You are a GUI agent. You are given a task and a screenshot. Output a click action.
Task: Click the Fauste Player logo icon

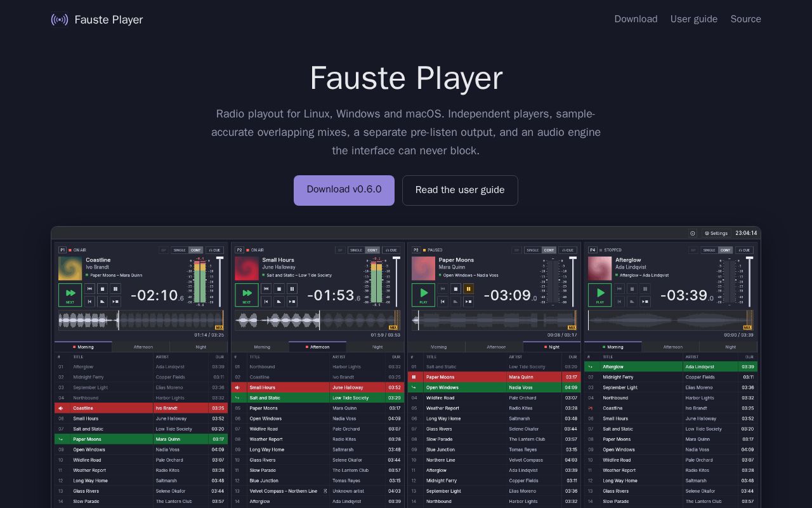59,20
